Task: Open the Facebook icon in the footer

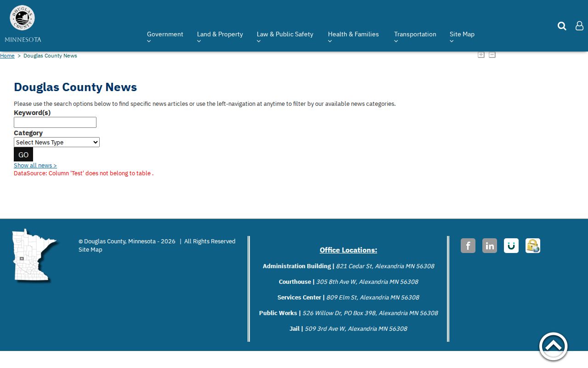Action: (x=468, y=246)
